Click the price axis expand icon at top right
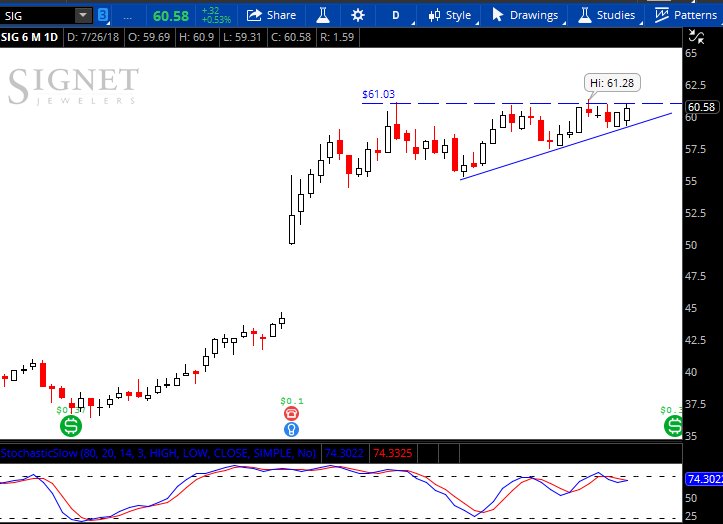The width and height of the screenshot is (723, 524). point(696,37)
